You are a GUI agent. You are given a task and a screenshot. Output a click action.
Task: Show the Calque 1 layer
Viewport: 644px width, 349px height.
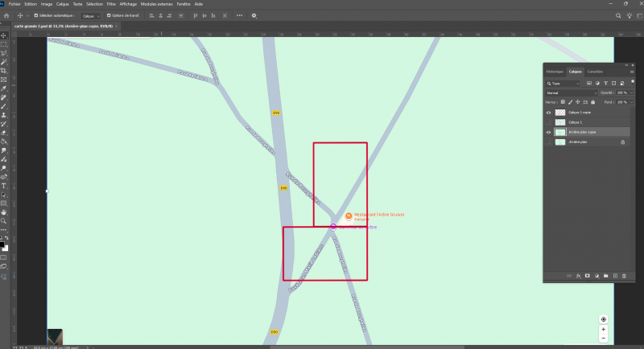pos(549,122)
